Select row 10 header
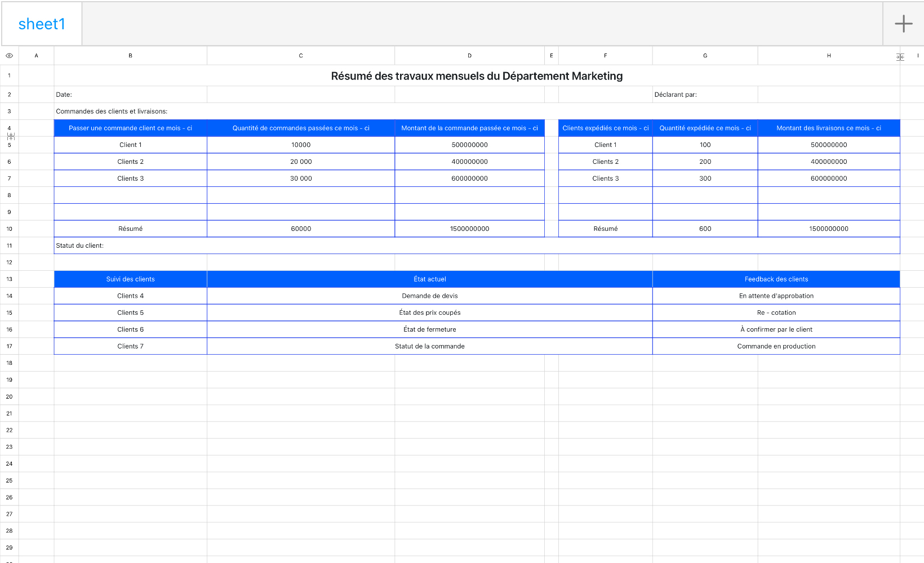The image size is (924, 563). 9,229
